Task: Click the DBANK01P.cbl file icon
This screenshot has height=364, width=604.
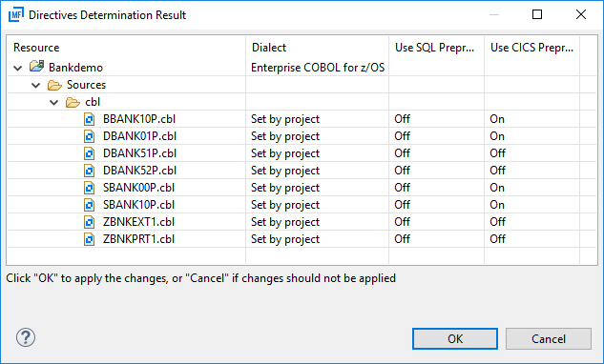Action: pos(90,136)
